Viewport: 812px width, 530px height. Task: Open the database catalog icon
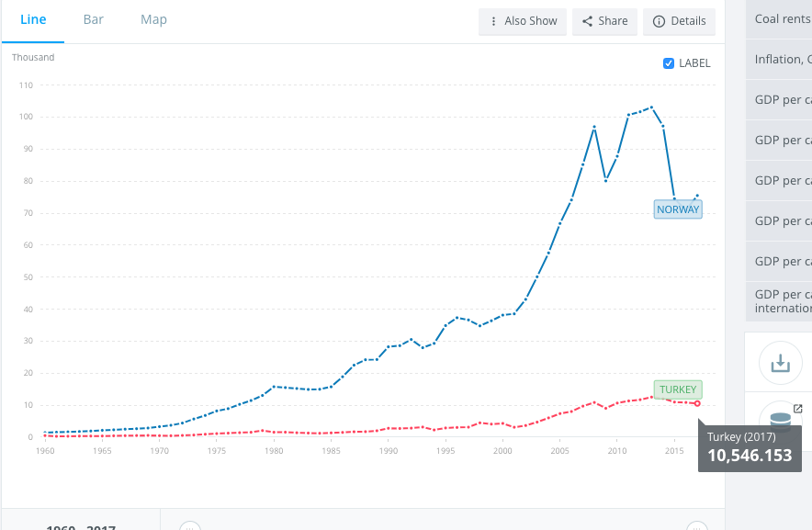coord(780,422)
